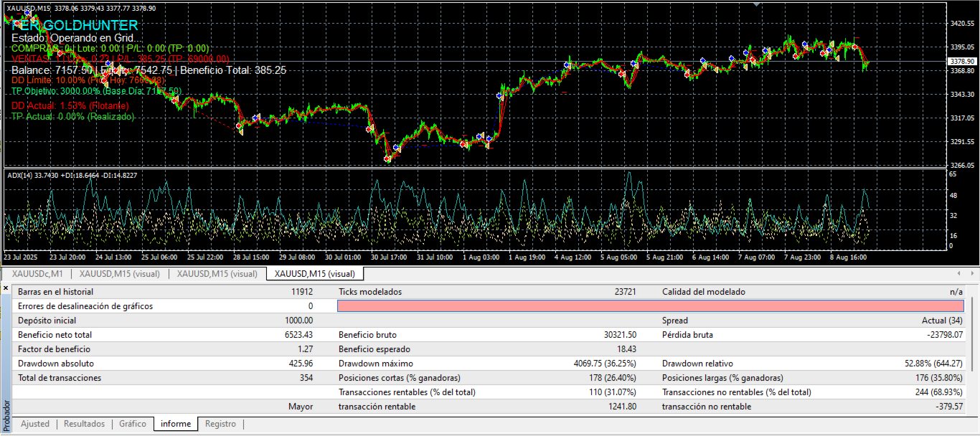Click the pink modeling quality bar

coord(651,306)
